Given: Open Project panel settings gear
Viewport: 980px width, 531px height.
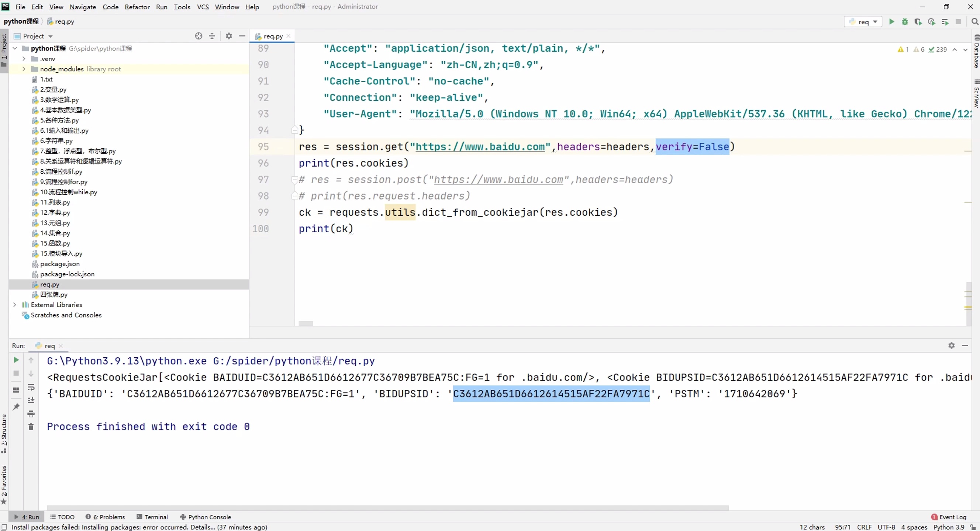Looking at the screenshot, I should coord(229,36).
